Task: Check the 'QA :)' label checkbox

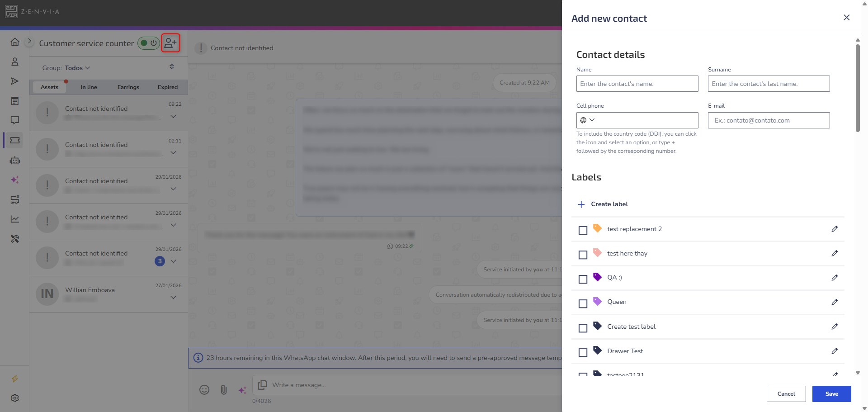Action: tap(583, 279)
